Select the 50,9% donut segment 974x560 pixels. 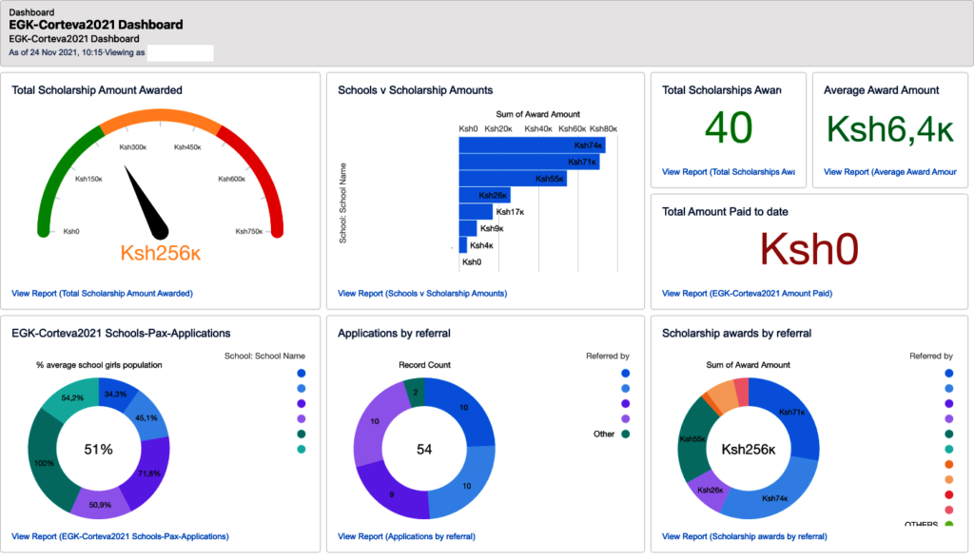[100, 504]
